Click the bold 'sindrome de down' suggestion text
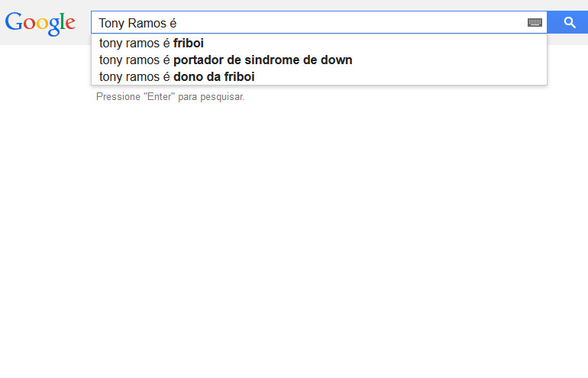588x378 pixels. tap(299, 60)
